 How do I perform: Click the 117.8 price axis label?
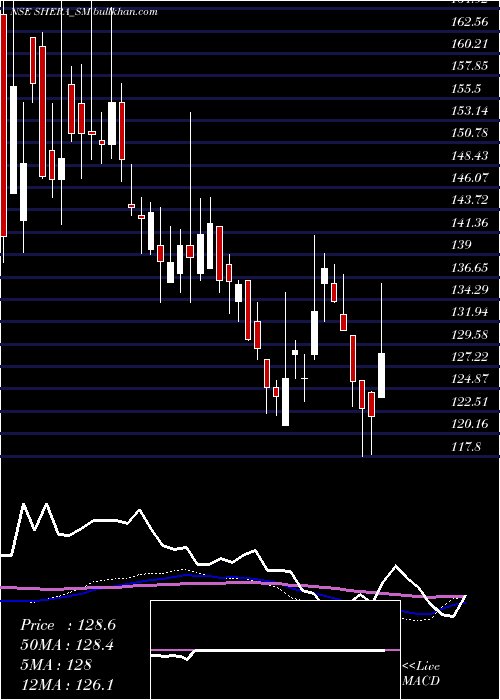(467, 446)
